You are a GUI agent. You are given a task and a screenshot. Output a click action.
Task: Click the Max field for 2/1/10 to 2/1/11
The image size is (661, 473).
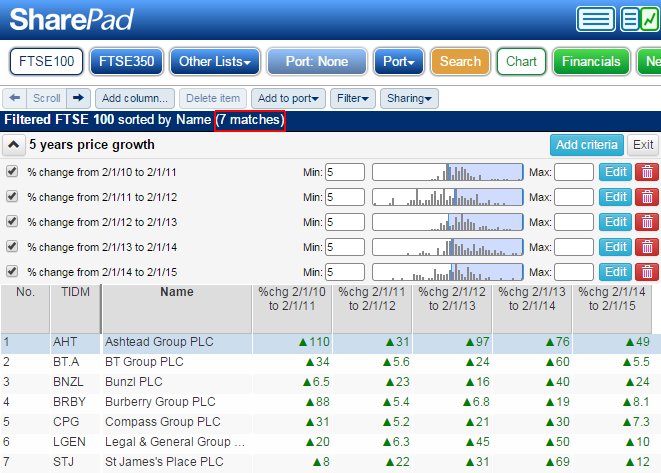(x=574, y=172)
